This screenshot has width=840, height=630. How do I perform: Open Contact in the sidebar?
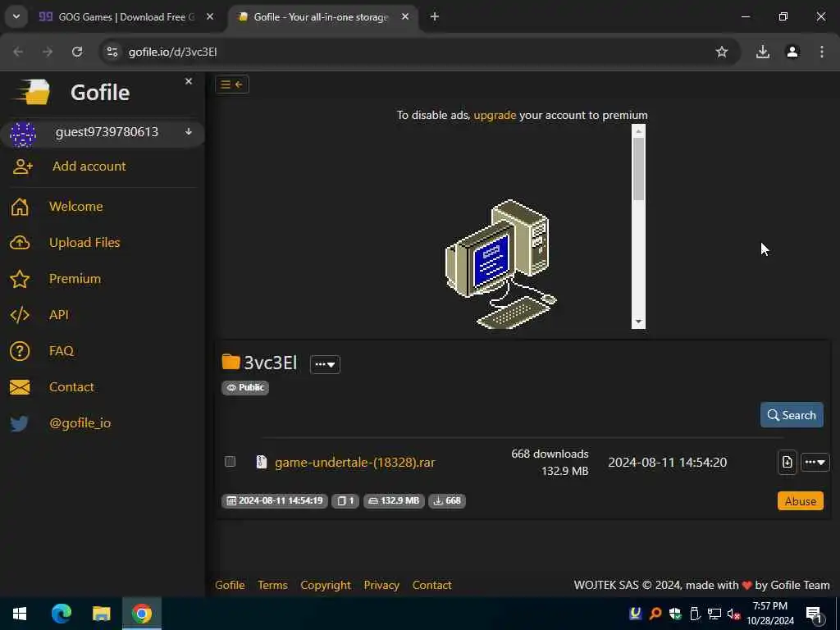point(72,387)
